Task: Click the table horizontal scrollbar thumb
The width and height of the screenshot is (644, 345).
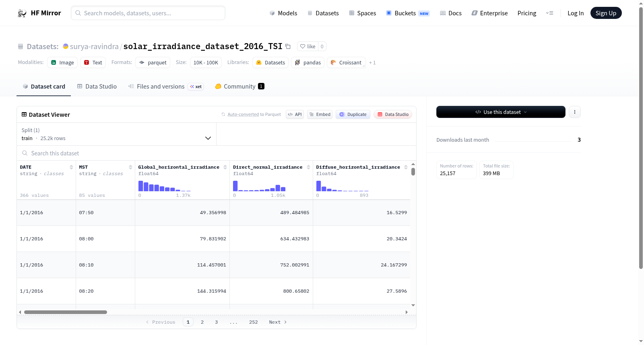Action: 66,312
